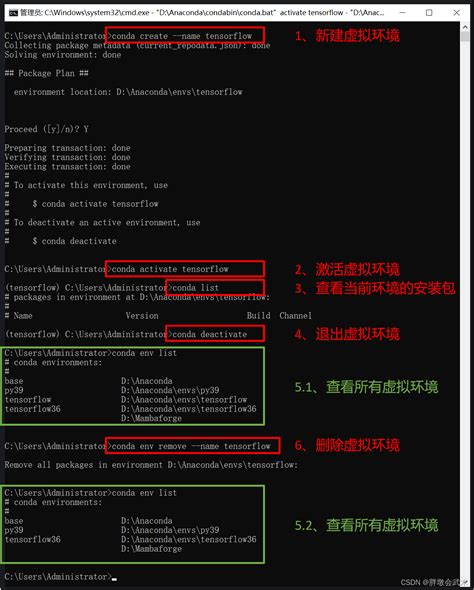Click the cmd.exe icon in the title bar
This screenshot has height=590, width=474.
[x=13, y=13]
